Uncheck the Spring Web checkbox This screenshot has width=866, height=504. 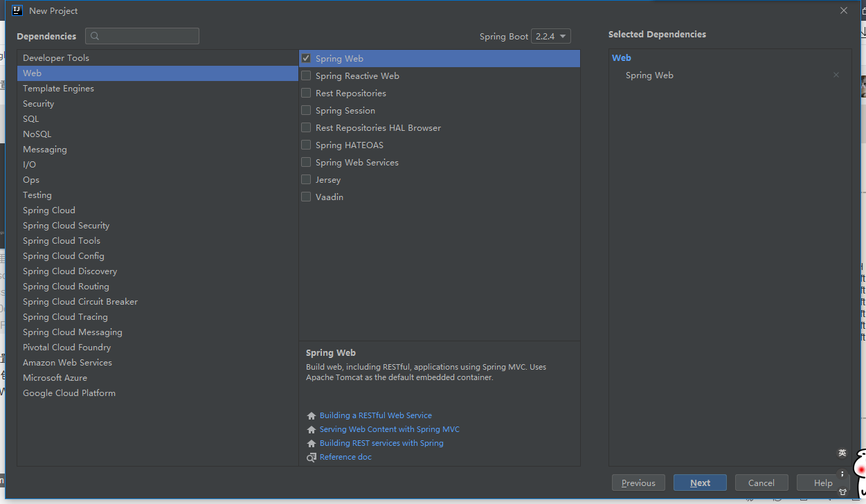pos(306,58)
